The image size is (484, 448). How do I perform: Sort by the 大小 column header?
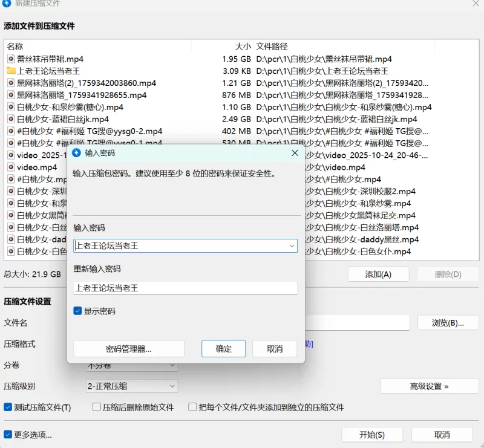(x=243, y=47)
